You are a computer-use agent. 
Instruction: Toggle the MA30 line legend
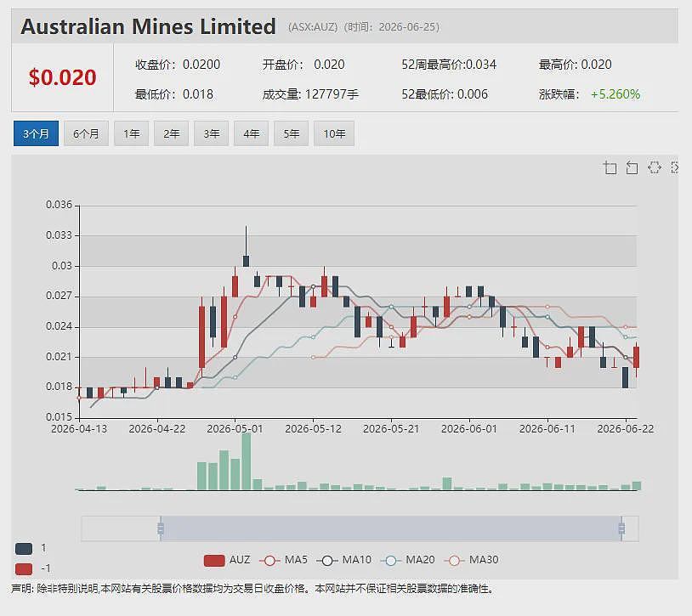click(471, 560)
